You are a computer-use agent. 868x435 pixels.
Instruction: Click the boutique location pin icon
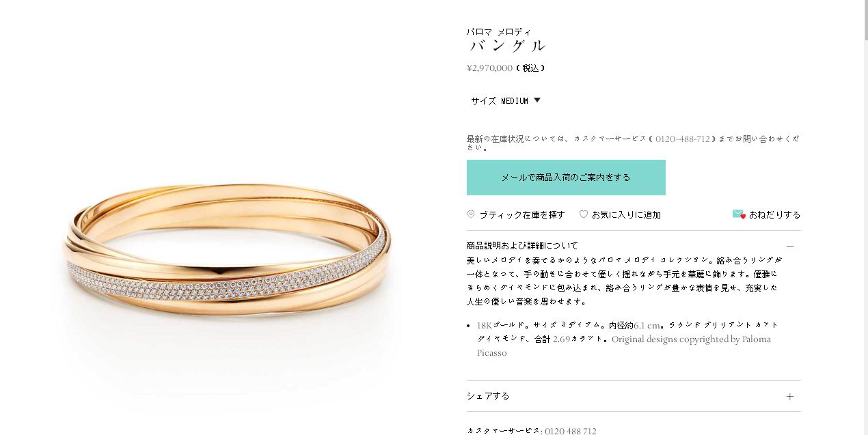pos(470,214)
